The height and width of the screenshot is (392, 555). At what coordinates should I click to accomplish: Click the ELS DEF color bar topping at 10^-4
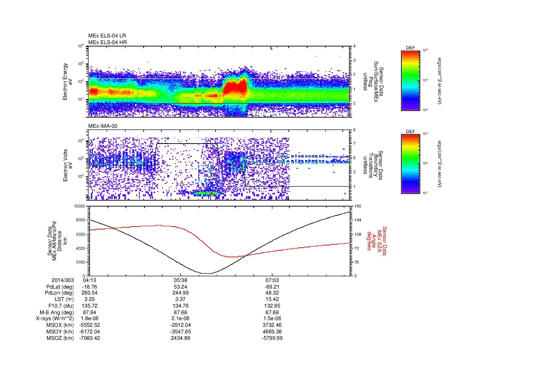tap(410, 80)
